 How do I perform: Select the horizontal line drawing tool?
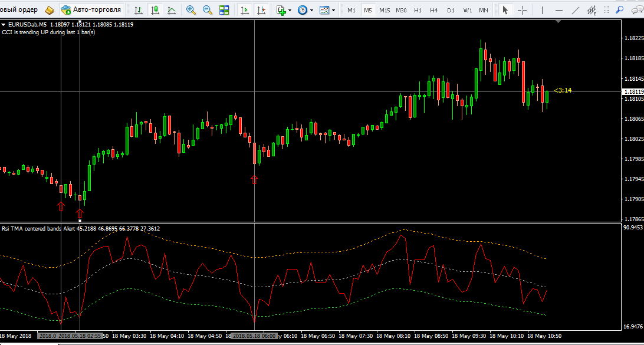click(x=558, y=9)
